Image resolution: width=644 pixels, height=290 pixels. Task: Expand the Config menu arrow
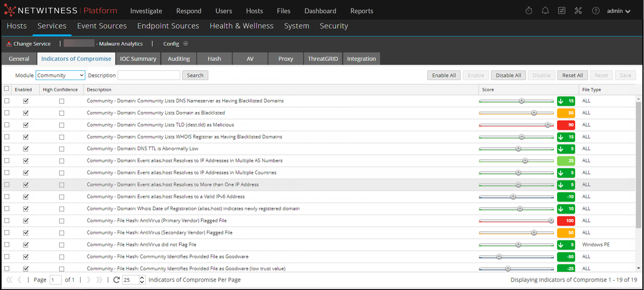pyautogui.click(x=185, y=44)
